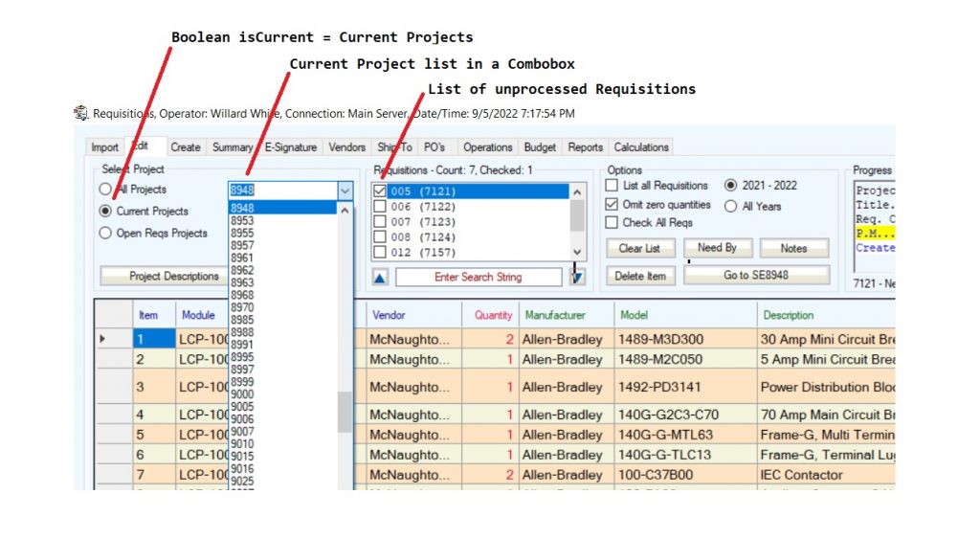The height and width of the screenshot is (539, 980).
Task: Select the All Years radio button
Action: [x=731, y=205]
